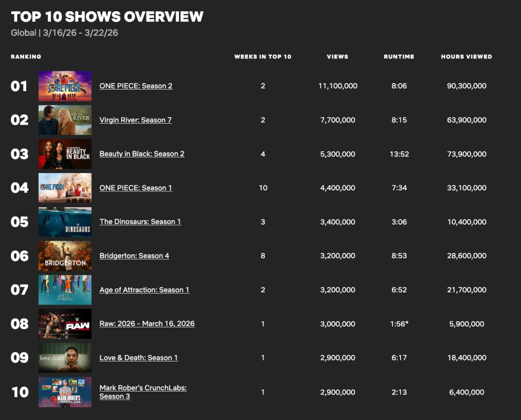Open the WWE Raw thumbnail image

65,324
